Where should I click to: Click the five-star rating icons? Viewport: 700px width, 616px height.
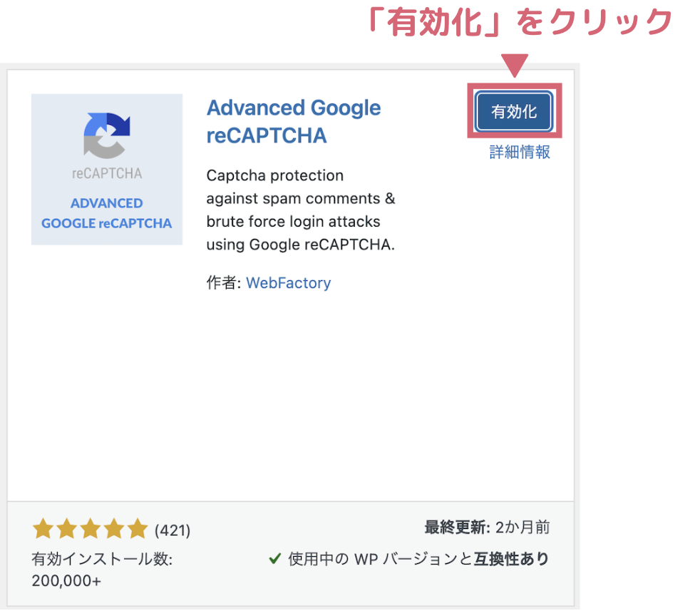91,528
